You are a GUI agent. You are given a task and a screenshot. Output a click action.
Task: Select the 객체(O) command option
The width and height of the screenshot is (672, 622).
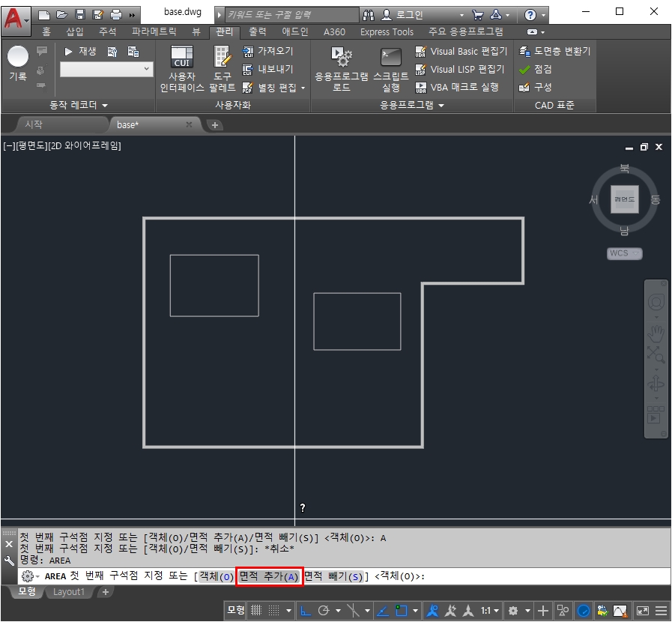[x=217, y=576]
